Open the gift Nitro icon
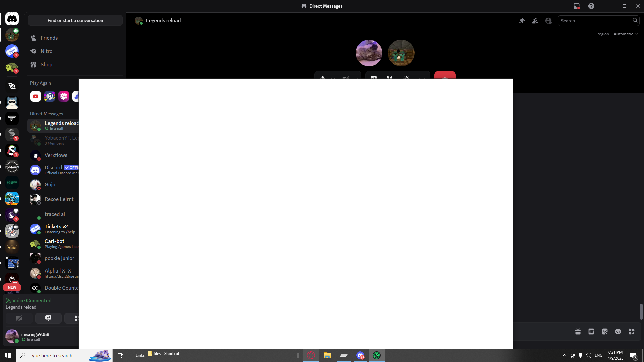Screen dimensions: 644x362 coord(578,331)
